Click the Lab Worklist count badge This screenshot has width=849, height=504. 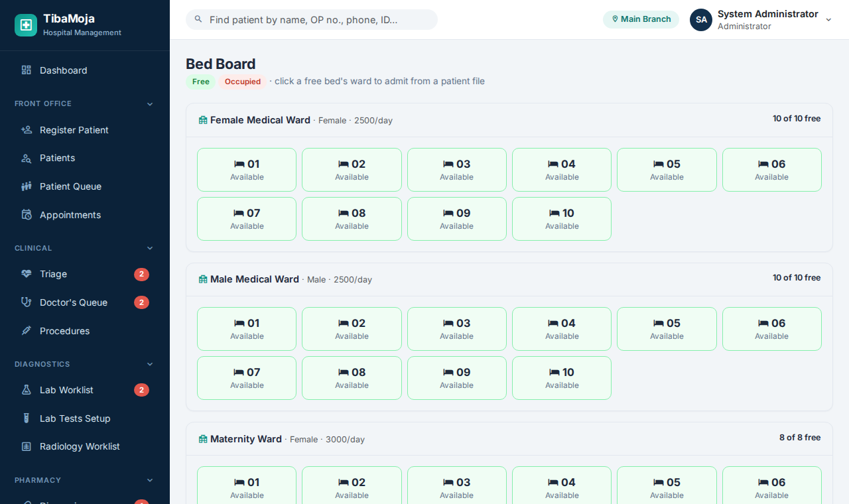point(141,390)
